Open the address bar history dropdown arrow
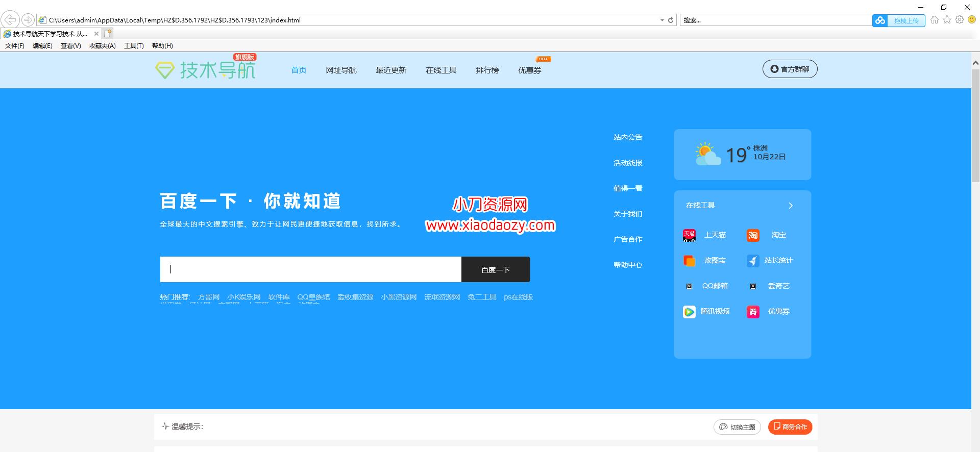The height and width of the screenshot is (452, 980). click(662, 20)
